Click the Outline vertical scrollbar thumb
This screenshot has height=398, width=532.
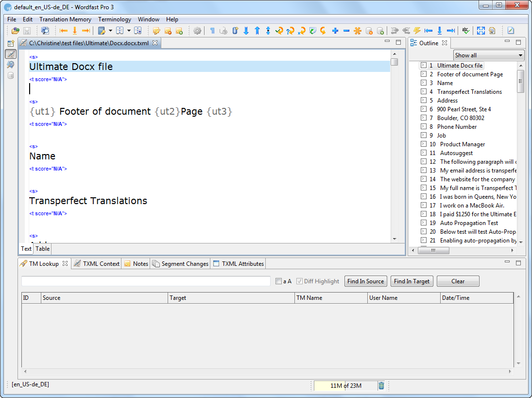coord(520,81)
